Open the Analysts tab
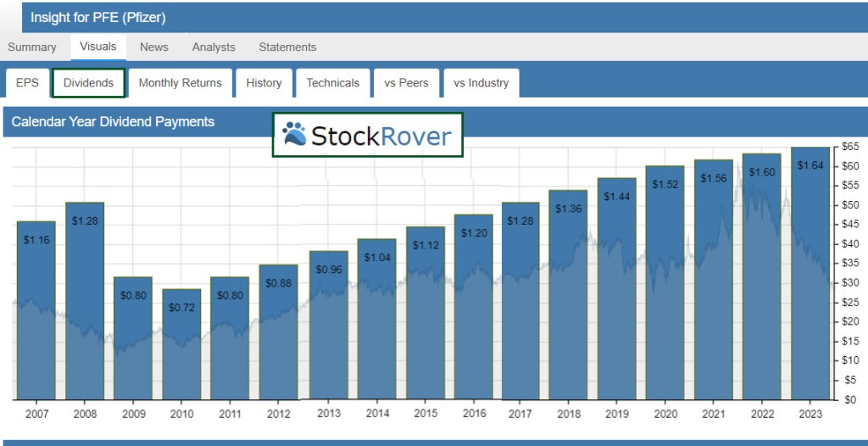The height and width of the screenshot is (446, 868). tap(214, 47)
